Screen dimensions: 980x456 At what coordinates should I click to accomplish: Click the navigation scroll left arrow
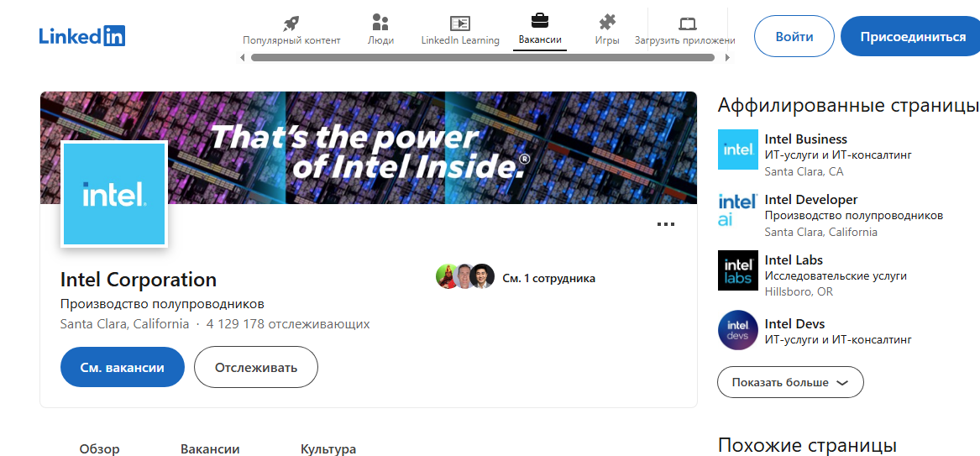pyautogui.click(x=243, y=58)
